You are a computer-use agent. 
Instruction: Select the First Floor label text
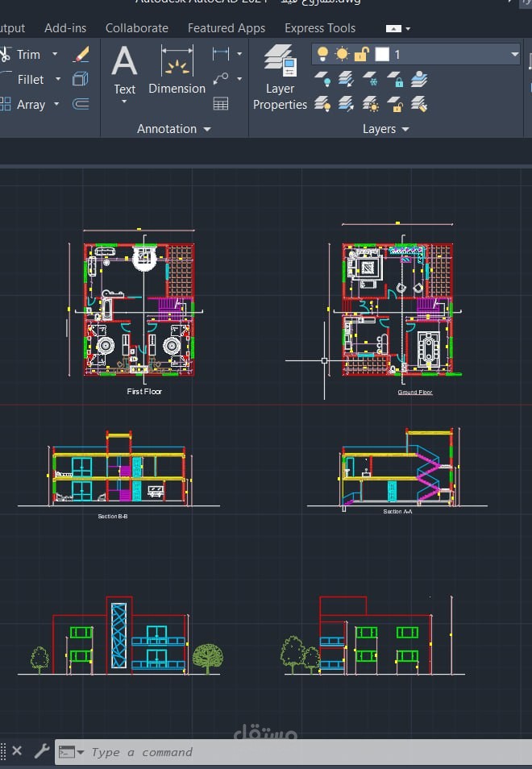tap(144, 392)
